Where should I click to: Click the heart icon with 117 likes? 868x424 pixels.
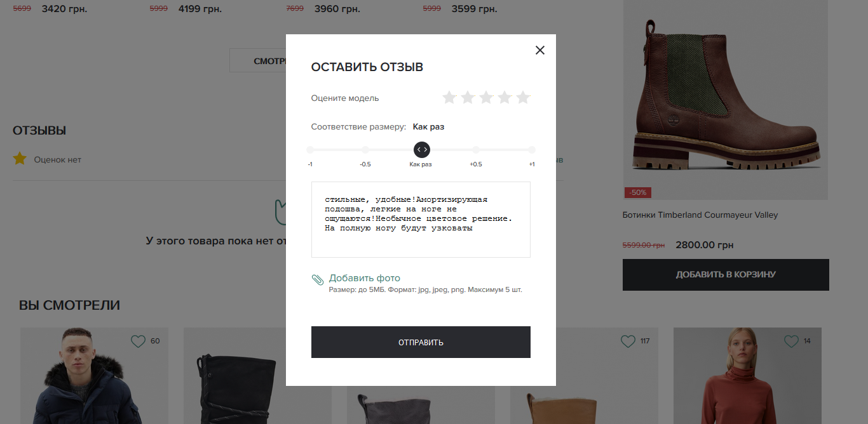point(628,341)
